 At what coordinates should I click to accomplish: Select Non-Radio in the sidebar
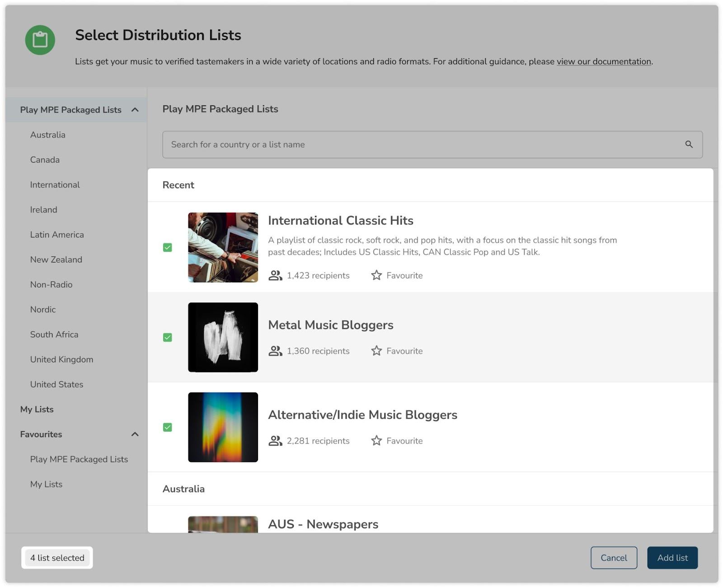point(51,285)
